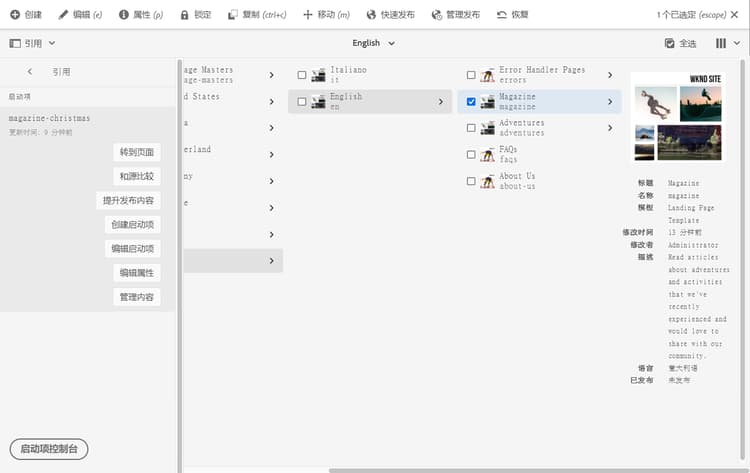
Task: Check the FAQs checkbox
Action: 471,154
